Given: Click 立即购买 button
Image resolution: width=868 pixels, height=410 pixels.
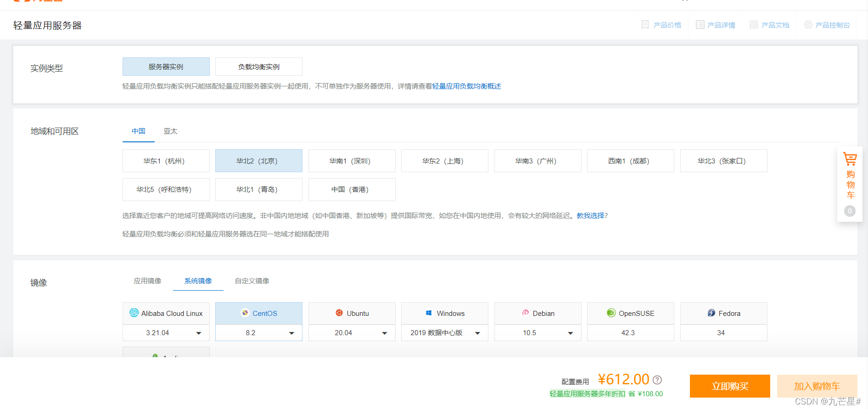Looking at the screenshot, I should (x=730, y=386).
